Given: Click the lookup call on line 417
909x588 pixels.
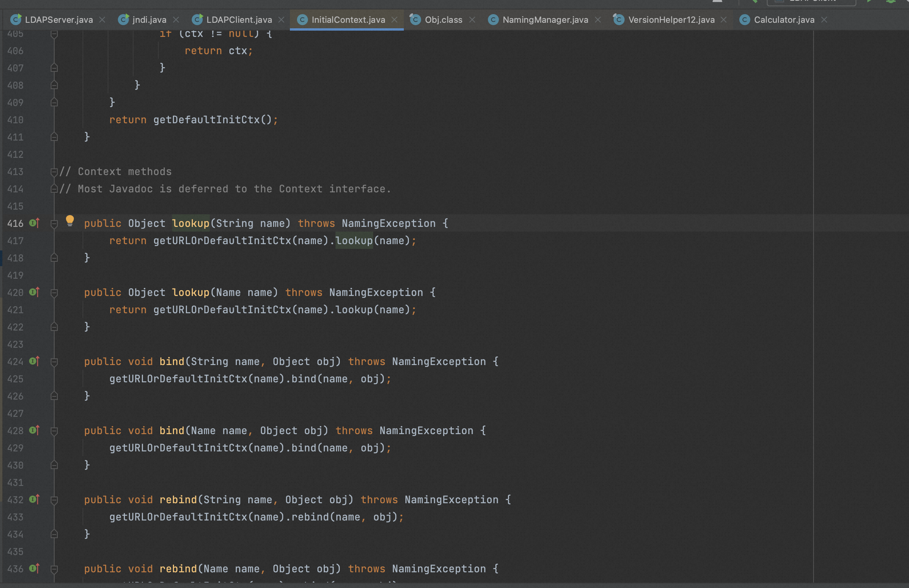Looking at the screenshot, I should (354, 241).
